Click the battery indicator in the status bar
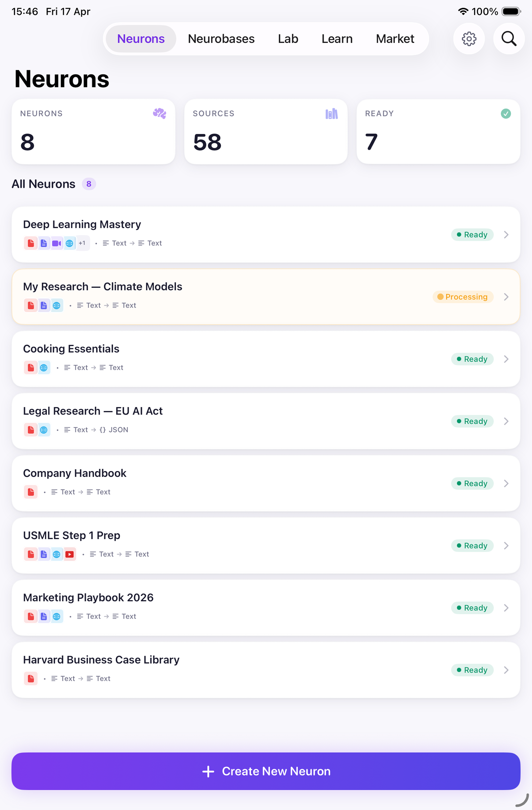The height and width of the screenshot is (810, 532). pos(511,11)
